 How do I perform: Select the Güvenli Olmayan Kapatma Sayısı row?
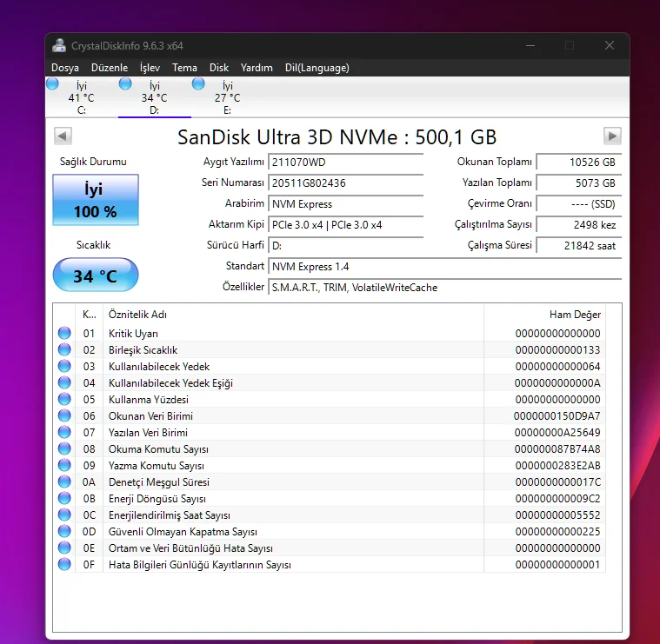click(x=330, y=532)
